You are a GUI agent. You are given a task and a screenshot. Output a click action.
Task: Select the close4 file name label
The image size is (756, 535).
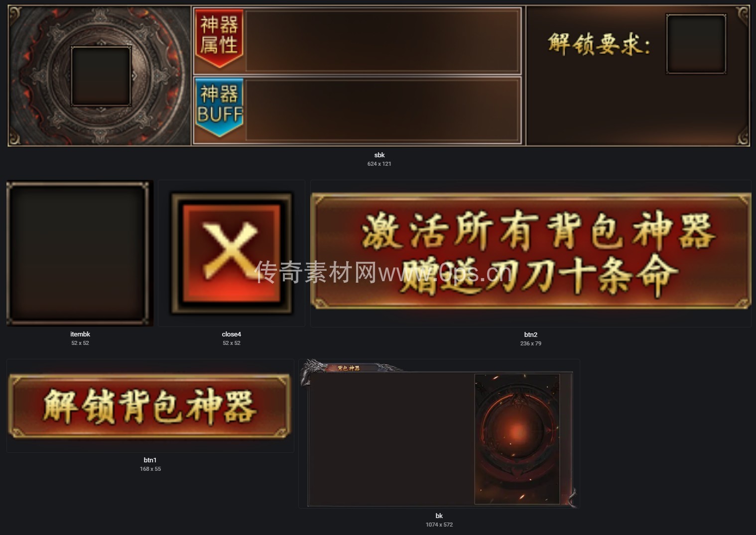[232, 334]
